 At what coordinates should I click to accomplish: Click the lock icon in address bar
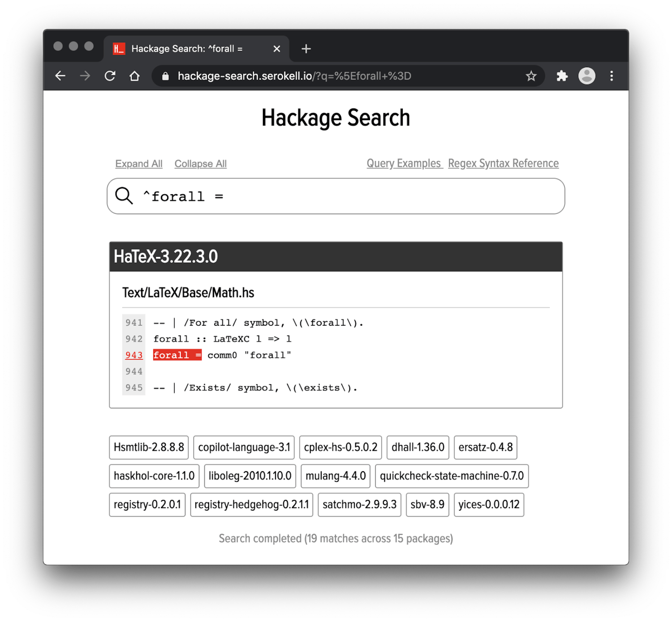tap(165, 76)
